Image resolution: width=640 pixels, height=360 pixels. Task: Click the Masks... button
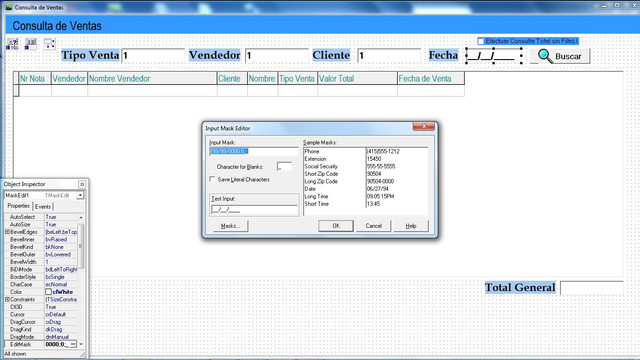[x=230, y=226]
